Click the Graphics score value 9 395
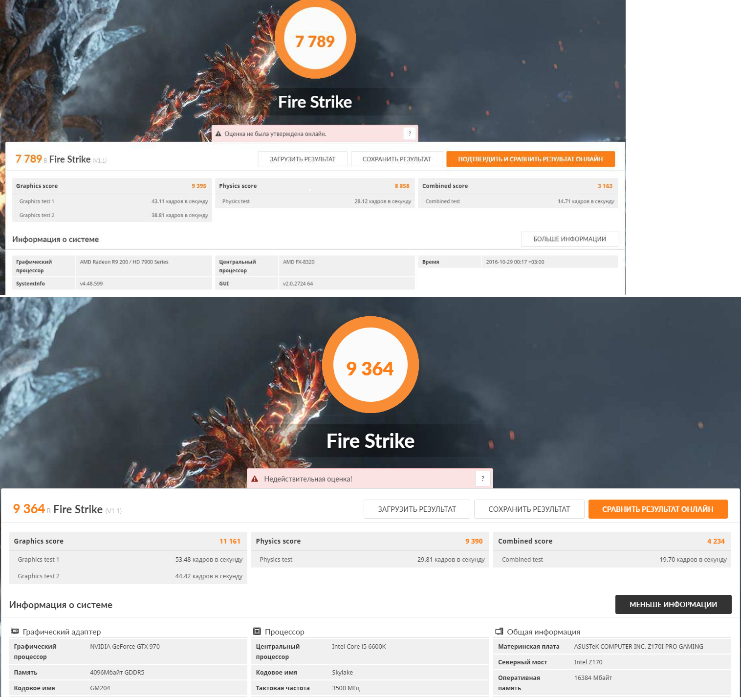The image size is (741, 700). click(x=199, y=186)
